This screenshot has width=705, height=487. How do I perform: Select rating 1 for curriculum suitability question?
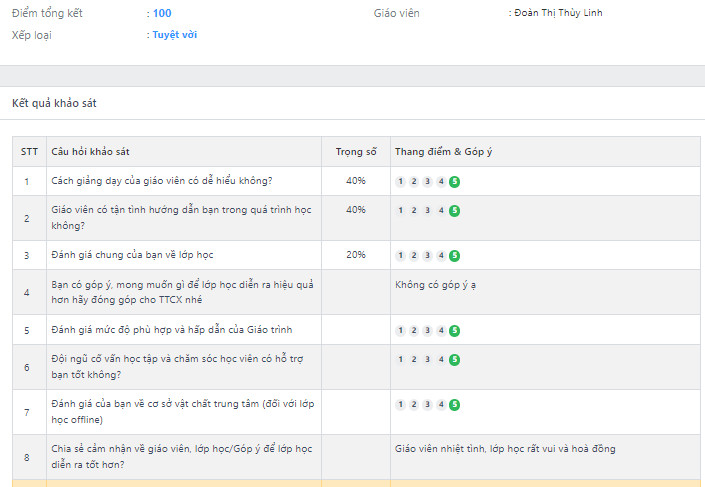coord(401,331)
